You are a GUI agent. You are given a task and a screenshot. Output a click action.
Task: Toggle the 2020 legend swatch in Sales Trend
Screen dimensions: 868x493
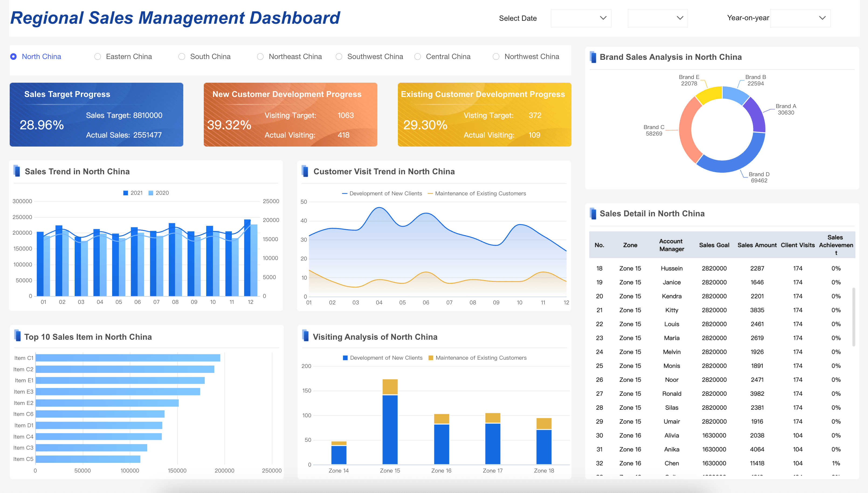coord(151,193)
